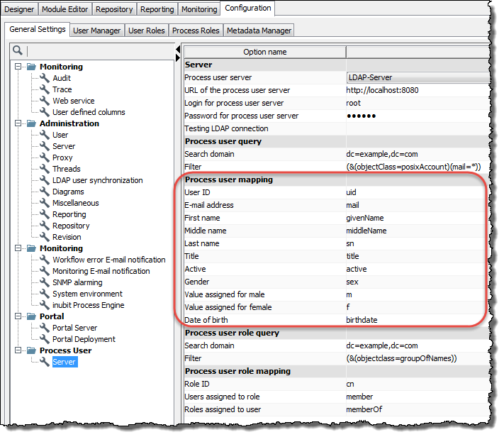Click wrench icon next to Miscellaneous

pyautogui.click(x=45, y=203)
